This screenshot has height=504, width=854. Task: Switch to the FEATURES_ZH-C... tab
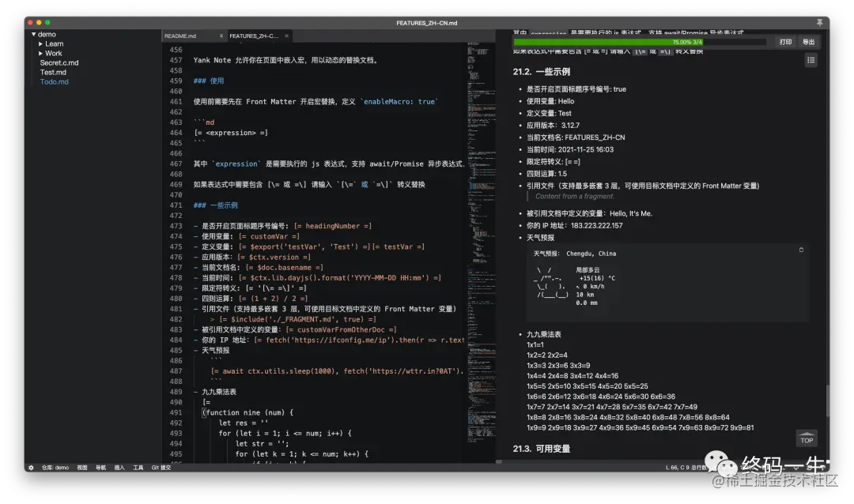253,36
